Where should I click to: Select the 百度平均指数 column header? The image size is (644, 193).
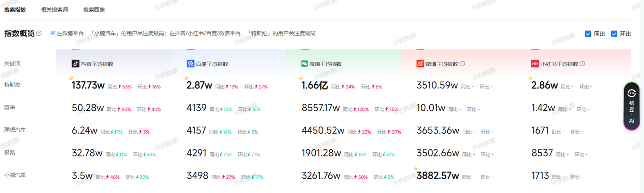pos(212,64)
